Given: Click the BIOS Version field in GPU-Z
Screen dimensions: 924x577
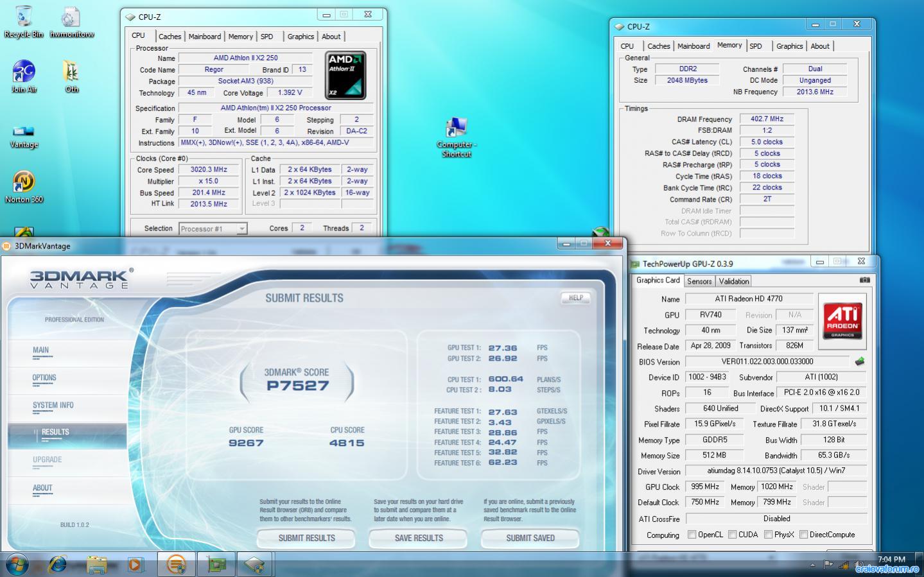Looking at the screenshot, I should click(x=767, y=361).
